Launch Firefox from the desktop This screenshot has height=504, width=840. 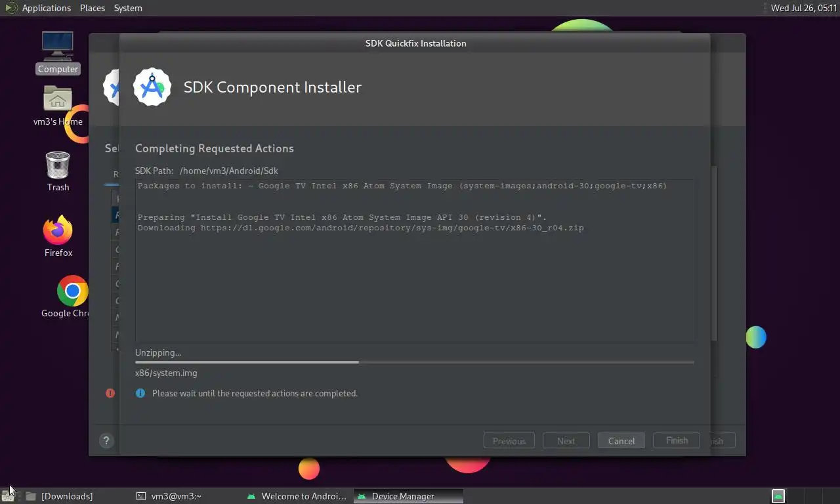[58, 236]
